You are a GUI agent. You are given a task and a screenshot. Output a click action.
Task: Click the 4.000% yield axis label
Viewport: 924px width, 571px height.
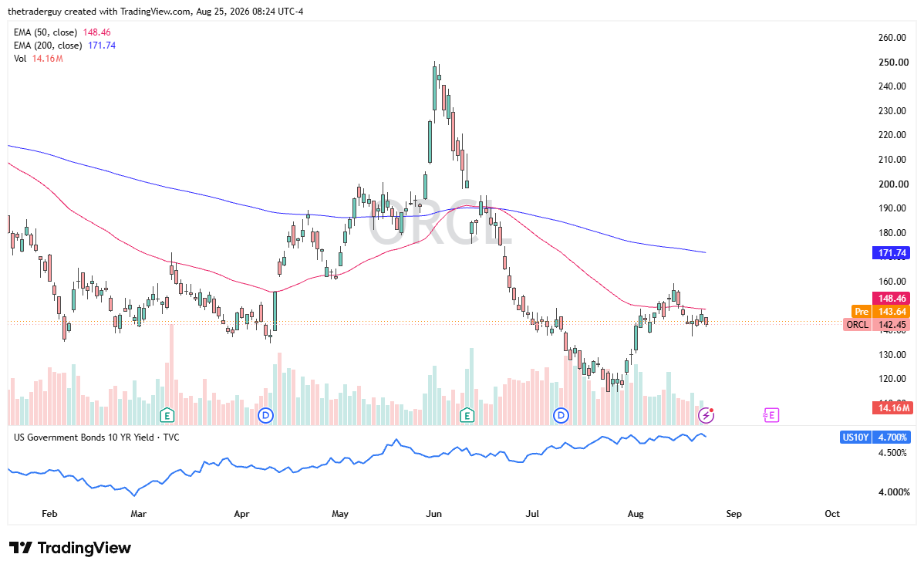894,492
